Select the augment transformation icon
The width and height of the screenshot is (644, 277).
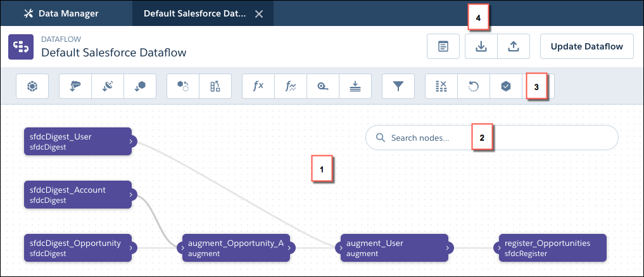pyautogui.click(x=215, y=87)
